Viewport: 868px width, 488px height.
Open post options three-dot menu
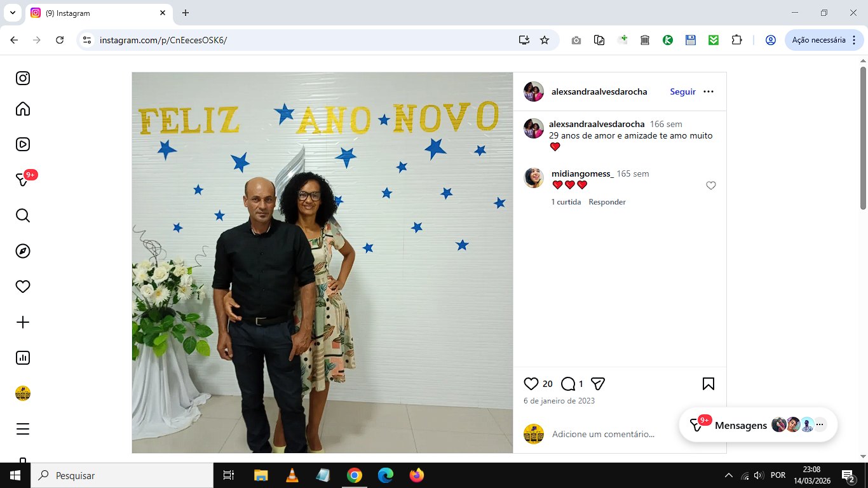point(709,91)
